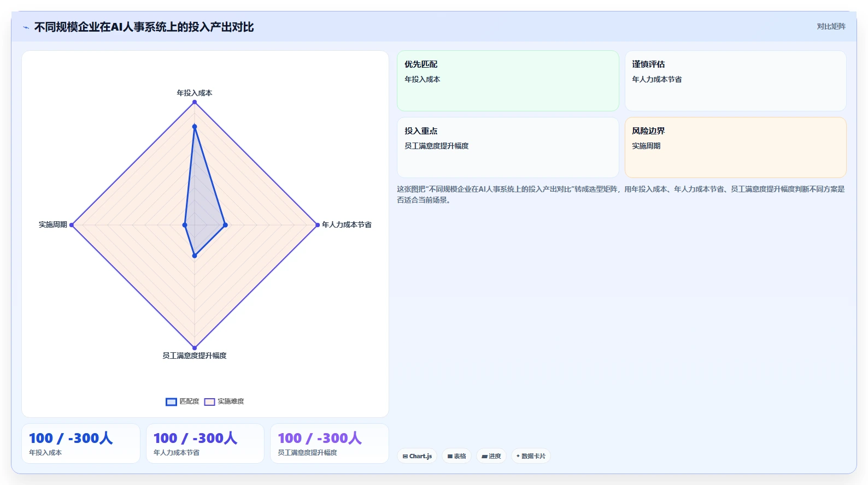This screenshot has height=485, width=868.
Task: Click the 匹配度 data point on the 员工满意度提升幅度 axis
Action: tap(195, 256)
